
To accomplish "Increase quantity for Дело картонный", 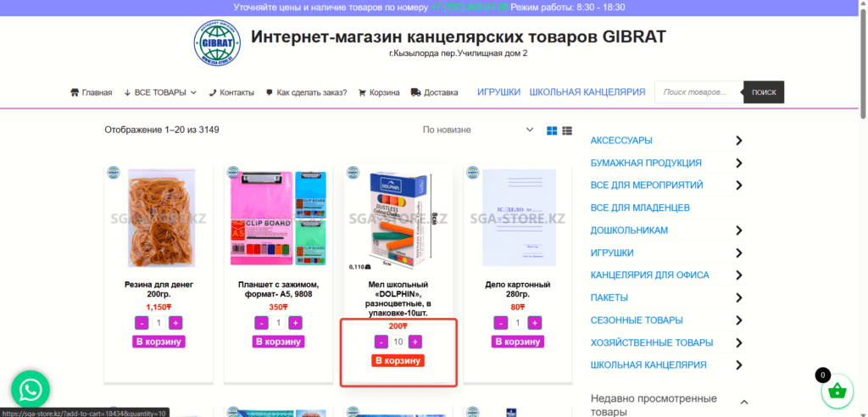I will 535,323.
